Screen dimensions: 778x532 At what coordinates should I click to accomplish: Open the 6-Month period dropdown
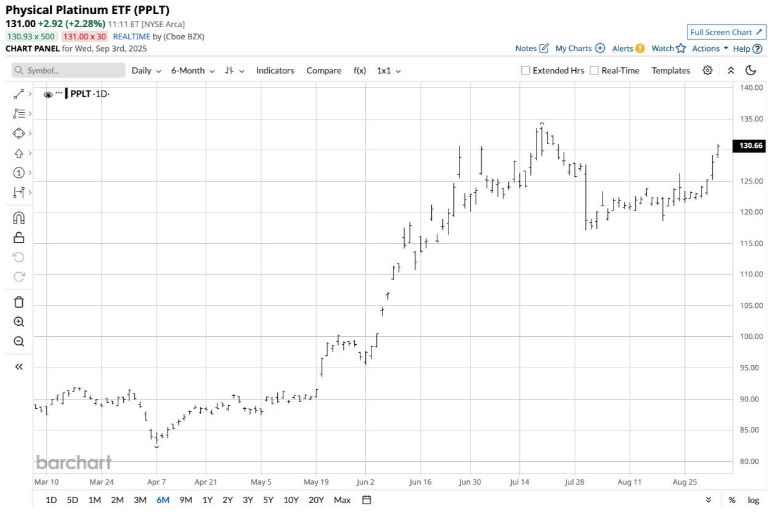pyautogui.click(x=193, y=70)
